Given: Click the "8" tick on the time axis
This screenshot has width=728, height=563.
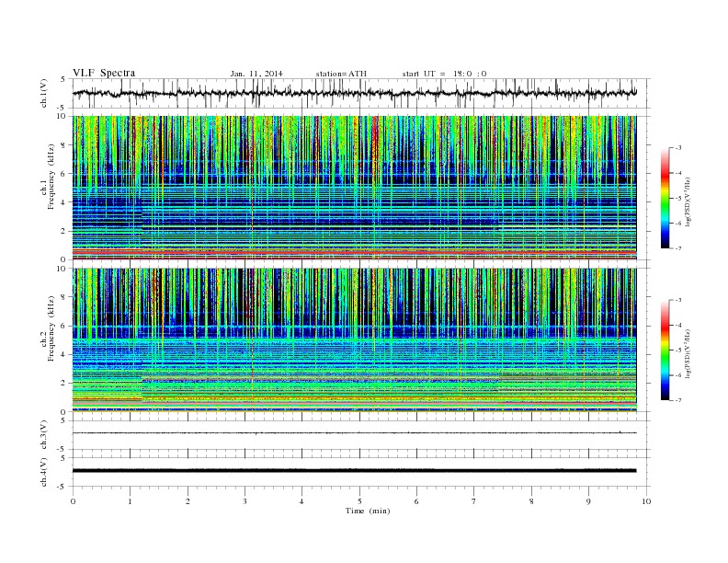Looking at the screenshot, I should [x=531, y=501].
